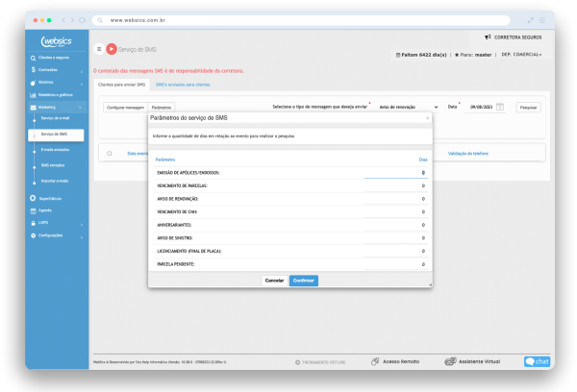Click Cancelar in the dialog
The width and height of the screenshot is (577, 392).
point(274,281)
